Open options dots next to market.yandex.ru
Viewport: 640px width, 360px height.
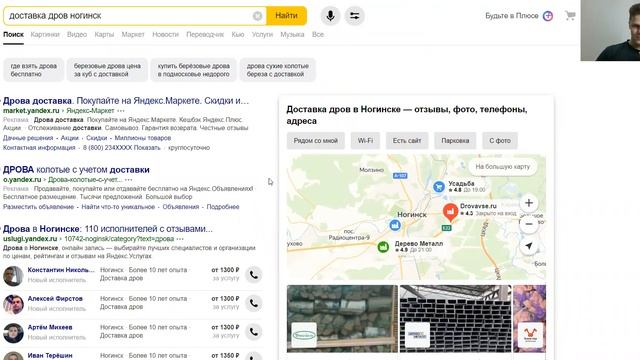click(121, 111)
